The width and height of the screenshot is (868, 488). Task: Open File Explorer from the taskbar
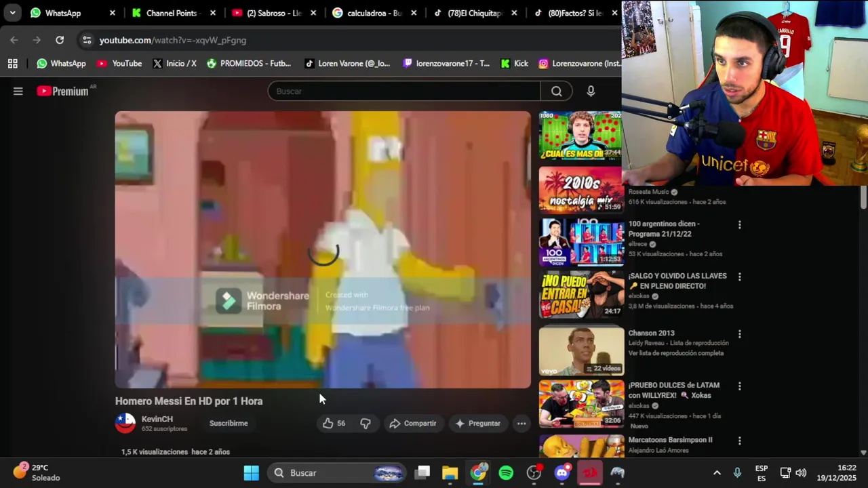point(450,472)
